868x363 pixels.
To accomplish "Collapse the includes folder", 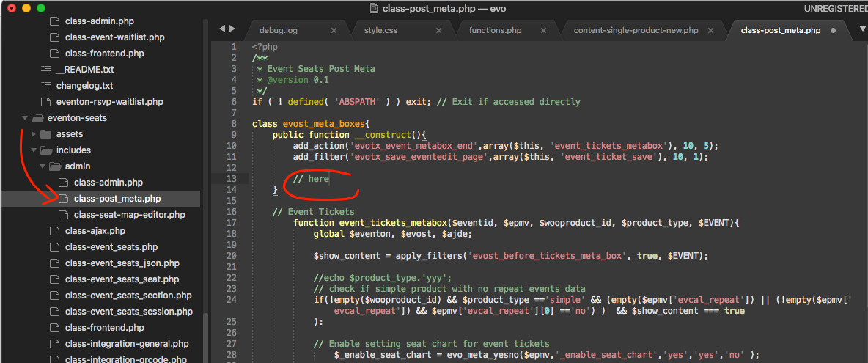I will point(35,150).
